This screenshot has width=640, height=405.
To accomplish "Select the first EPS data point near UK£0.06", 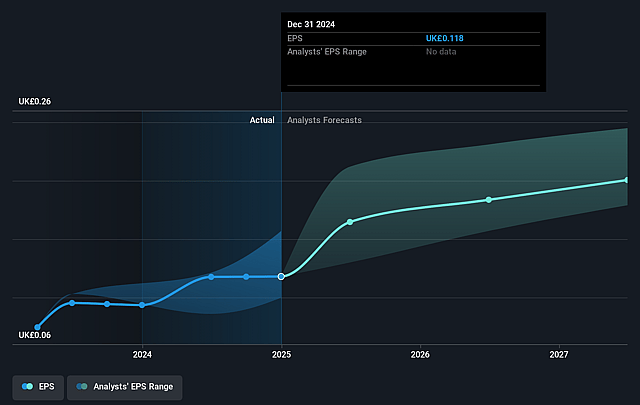I will pos(38,327).
